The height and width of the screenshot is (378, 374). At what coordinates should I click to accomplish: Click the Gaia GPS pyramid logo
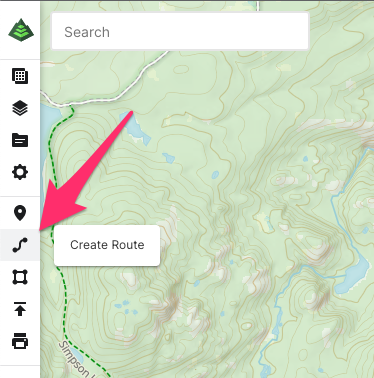(x=21, y=30)
